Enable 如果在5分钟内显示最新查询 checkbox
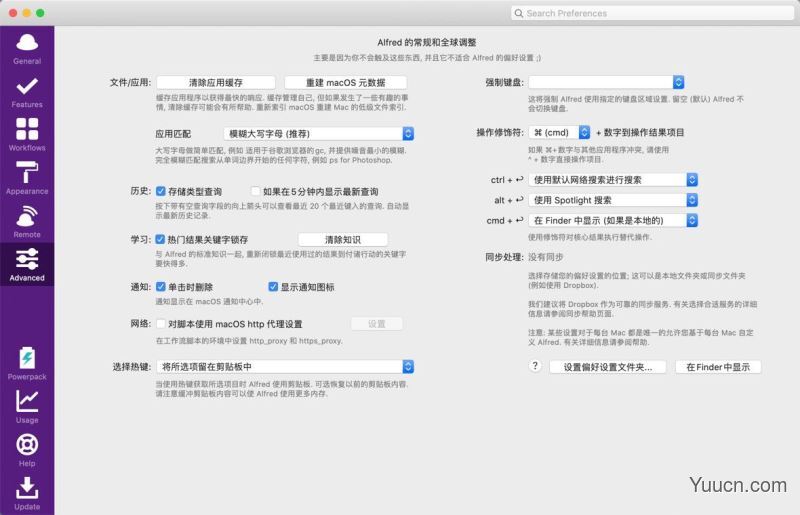 (256, 191)
